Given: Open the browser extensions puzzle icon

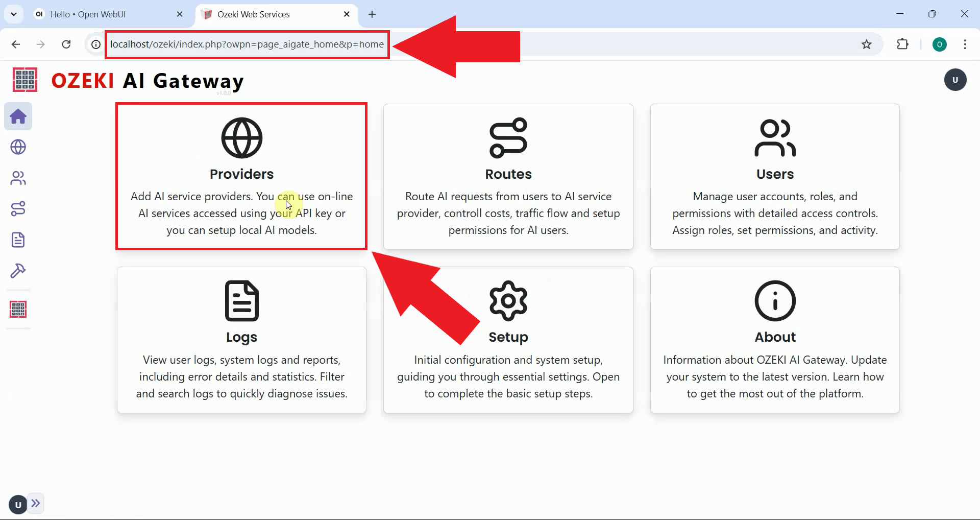Looking at the screenshot, I should (x=902, y=44).
